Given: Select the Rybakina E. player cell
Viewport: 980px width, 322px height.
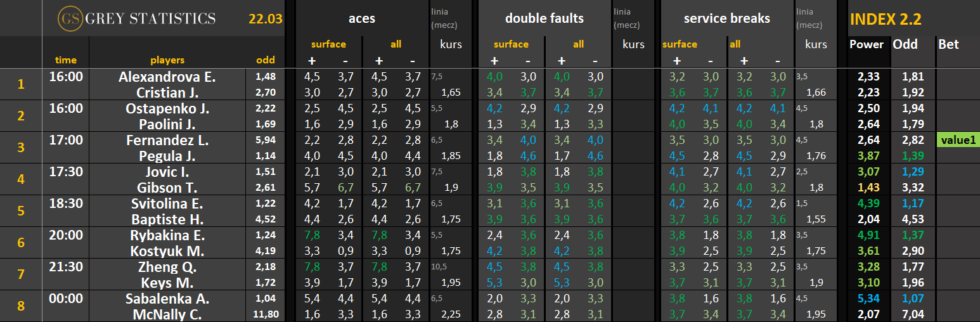Looking at the screenshot, I should pyautogui.click(x=167, y=235).
